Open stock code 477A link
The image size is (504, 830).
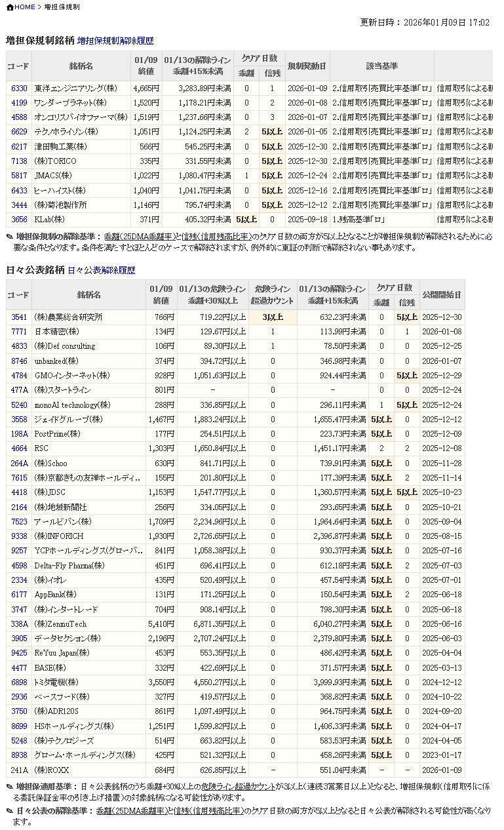point(19,390)
